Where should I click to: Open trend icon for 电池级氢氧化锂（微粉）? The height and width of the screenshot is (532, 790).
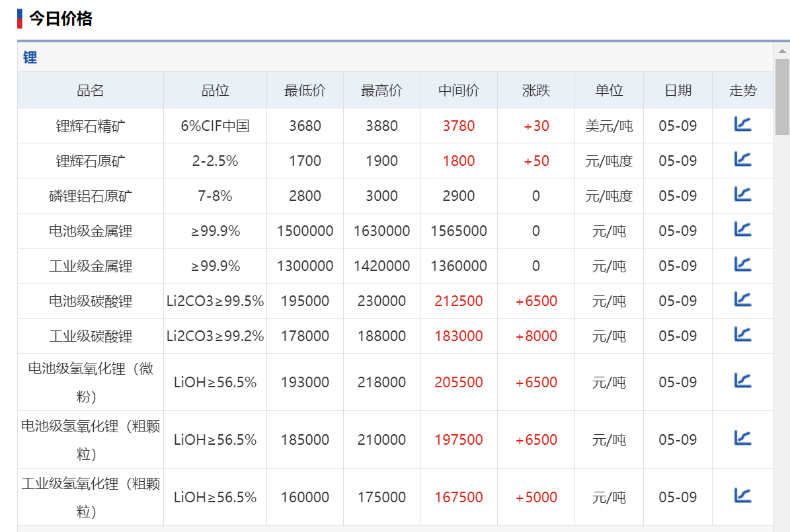tap(742, 381)
